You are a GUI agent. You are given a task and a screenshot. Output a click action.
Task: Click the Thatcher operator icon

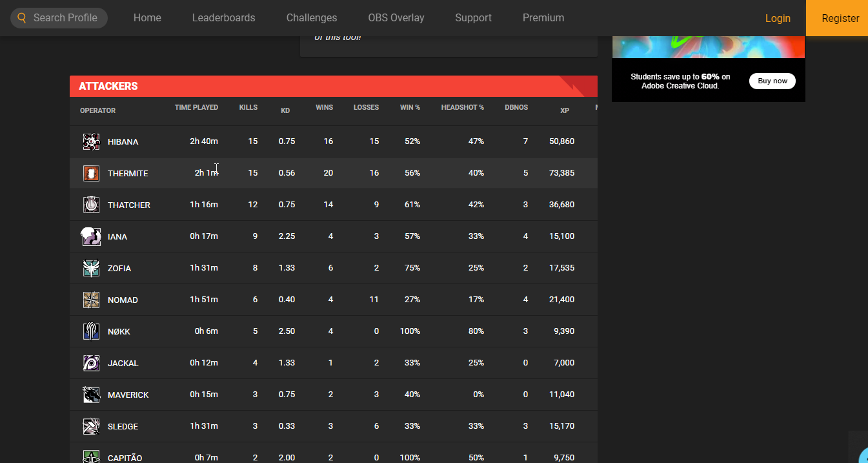[x=91, y=205]
